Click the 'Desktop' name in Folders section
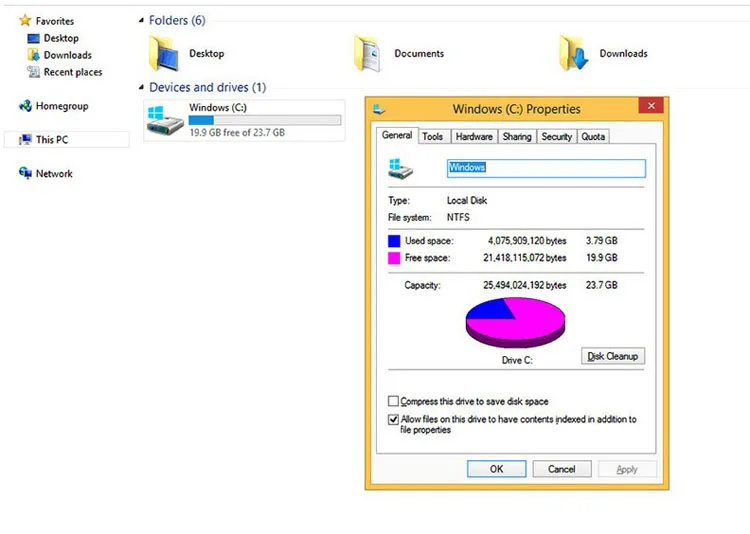 207,54
